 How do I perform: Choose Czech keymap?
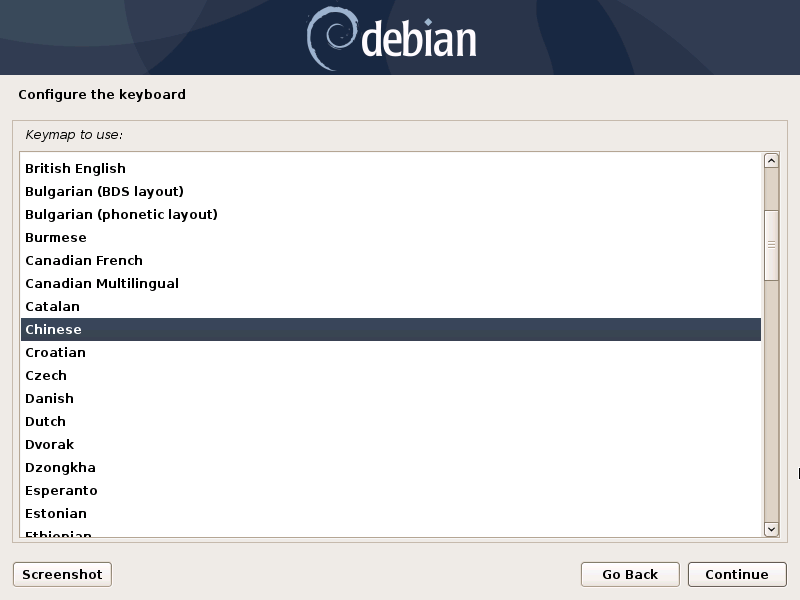391,375
